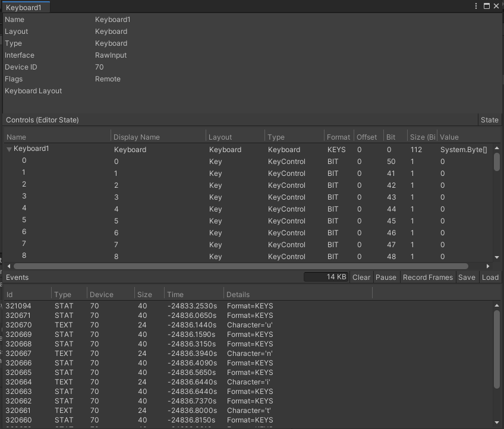Screen dimensions: 504x429
Task: Select event row with Character='u'
Action: point(250,325)
